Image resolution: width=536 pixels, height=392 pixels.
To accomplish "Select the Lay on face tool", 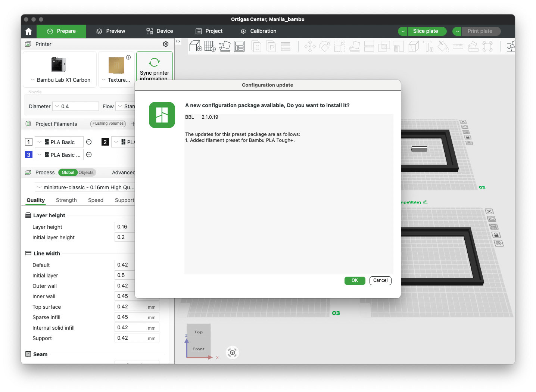I will click(x=354, y=46).
